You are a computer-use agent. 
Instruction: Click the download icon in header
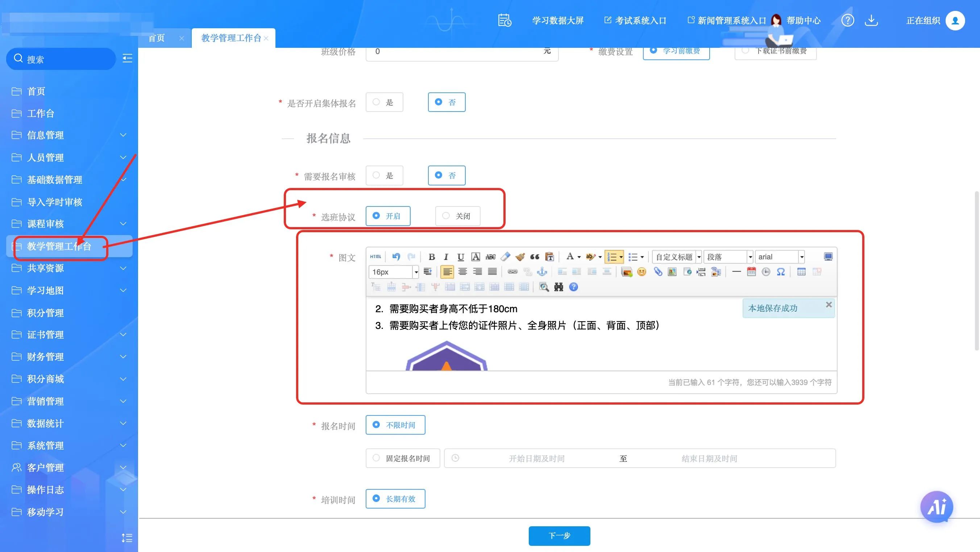coord(871,20)
